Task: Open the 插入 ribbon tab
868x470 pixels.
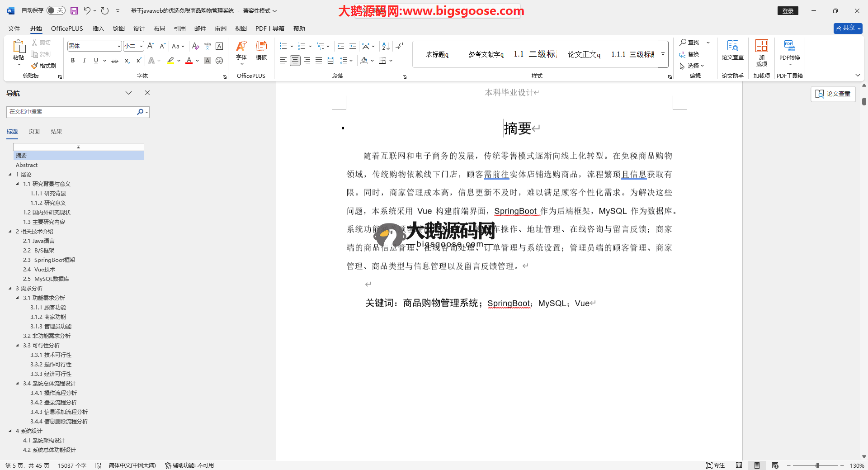Action: (x=98, y=28)
